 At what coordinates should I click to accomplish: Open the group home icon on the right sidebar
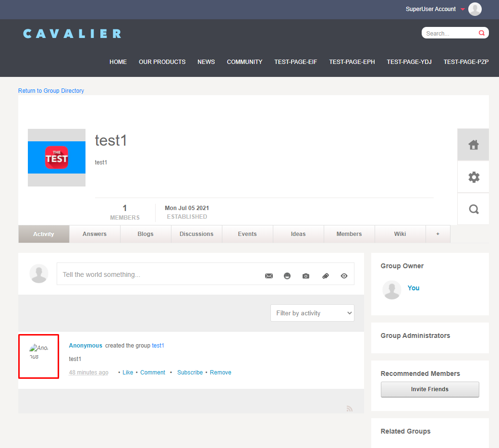tap(473, 144)
